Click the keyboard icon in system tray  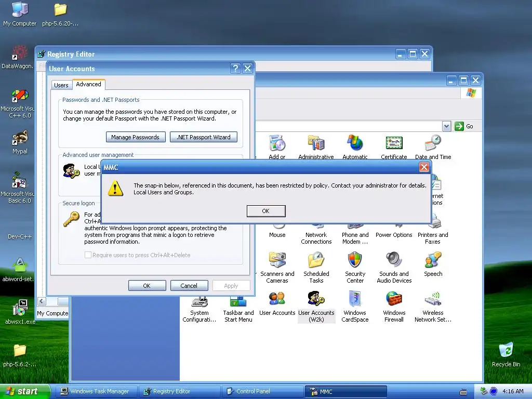tap(463, 392)
